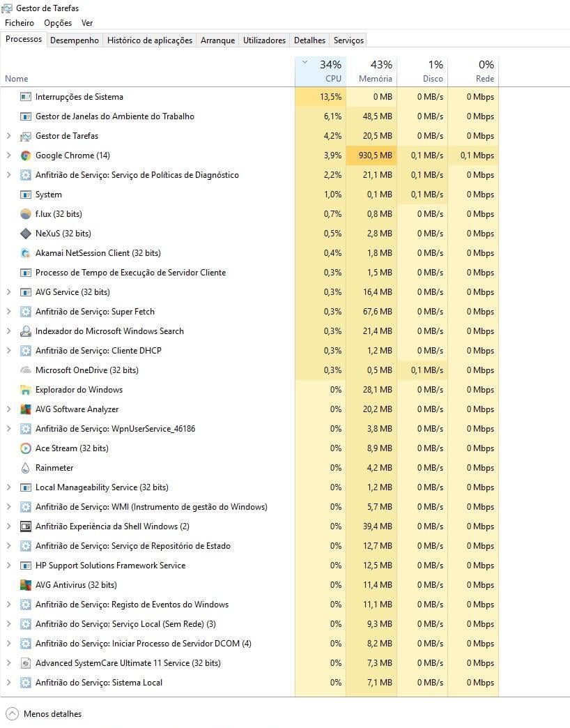Click the Microsoft OneDrive cloud icon
This screenshot has height=728, width=570.
pos(26,370)
